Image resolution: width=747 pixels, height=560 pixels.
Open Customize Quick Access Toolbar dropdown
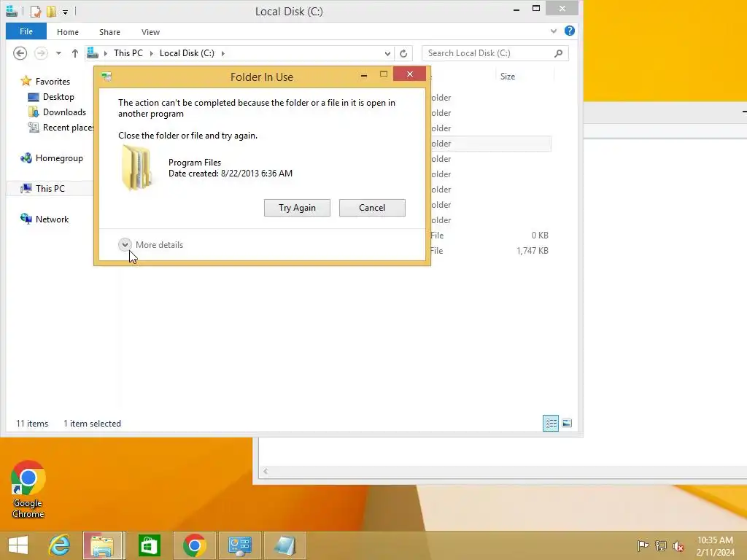65,12
